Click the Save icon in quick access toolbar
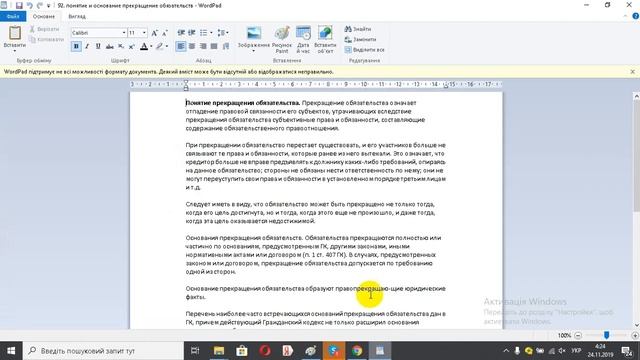The height and width of the screenshot is (360, 640). point(19,5)
